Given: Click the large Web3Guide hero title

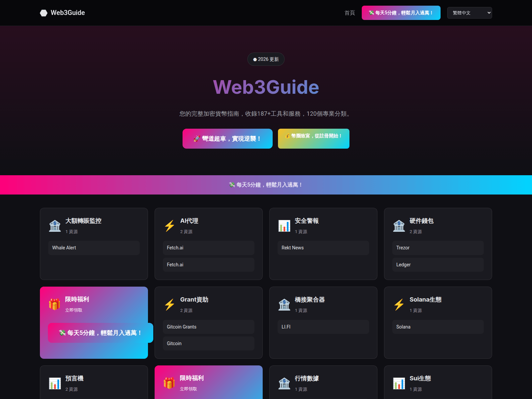Looking at the screenshot, I should [x=266, y=87].
